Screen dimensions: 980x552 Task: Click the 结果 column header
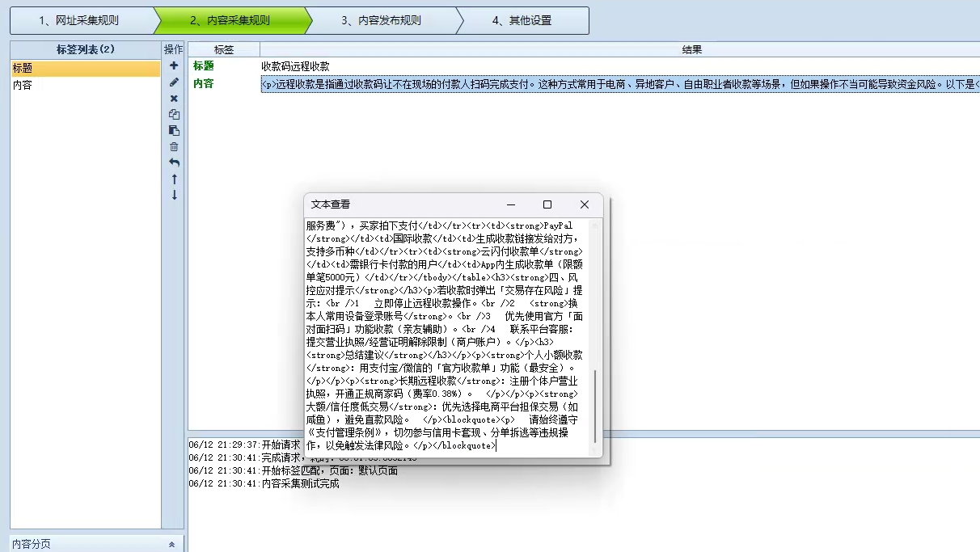693,49
